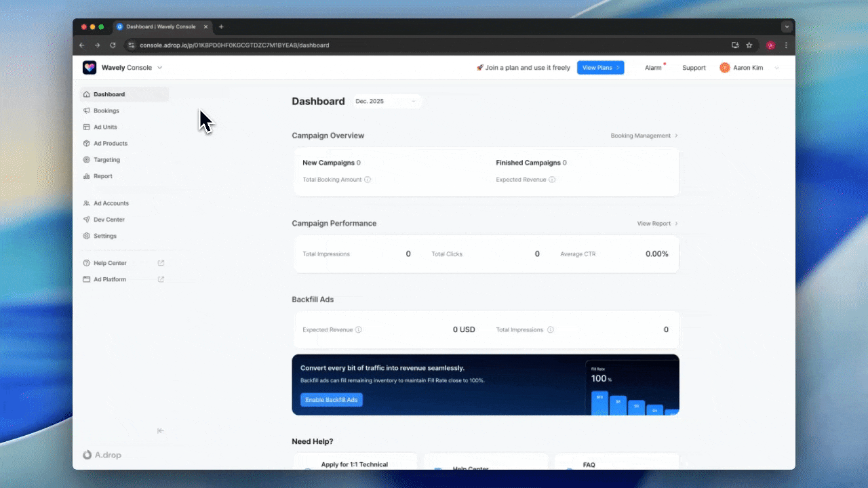Image resolution: width=868 pixels, height=488 pixels.
Task: Open Help Center via its external-link icon
Action: pos(160,263)
